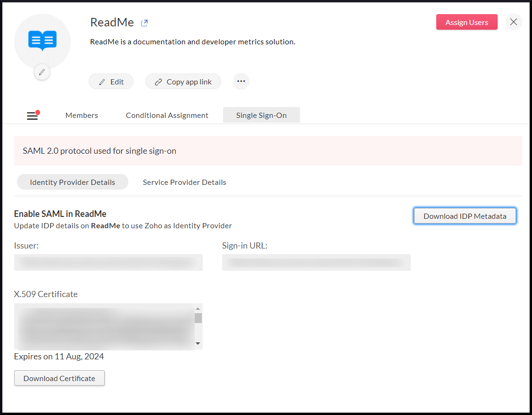532x415 pixels.
Task: Click certificate scrollbar down arrow
Action: pyautogui.click(x=198, y=343)
